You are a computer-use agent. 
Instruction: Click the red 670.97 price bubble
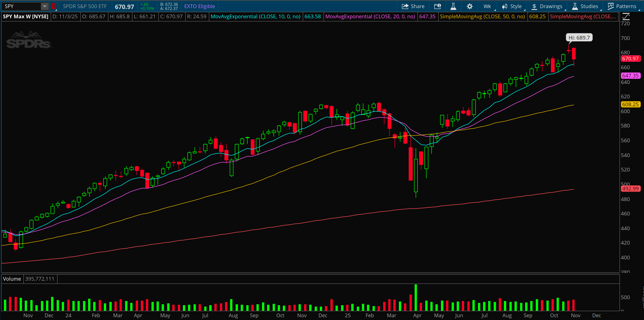point(630,59)
